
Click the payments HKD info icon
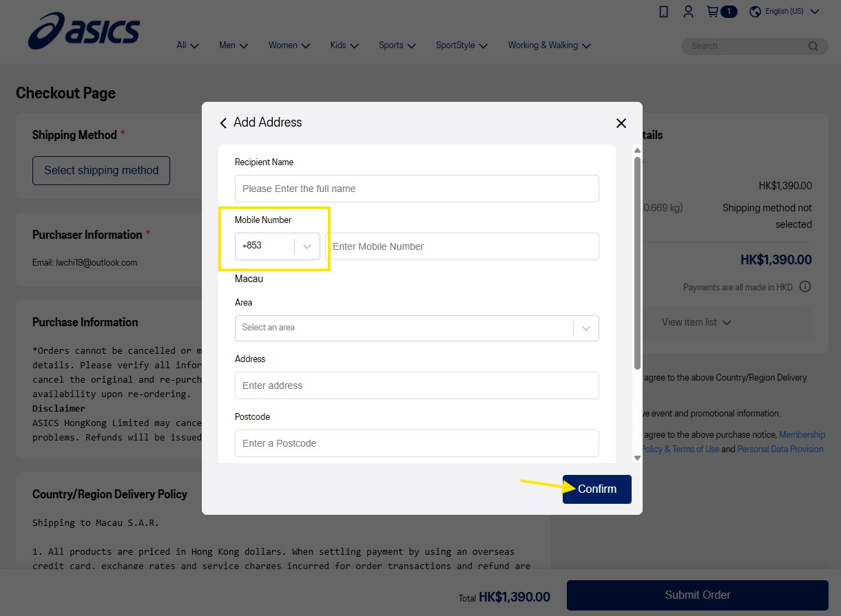click(805, 287)
